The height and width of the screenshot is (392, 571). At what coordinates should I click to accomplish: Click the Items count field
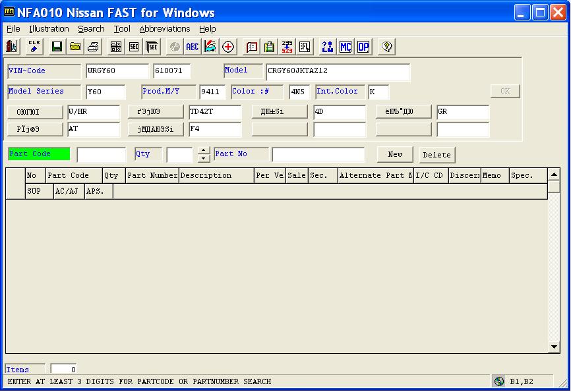pyautogui.click(x=63, y=369)
